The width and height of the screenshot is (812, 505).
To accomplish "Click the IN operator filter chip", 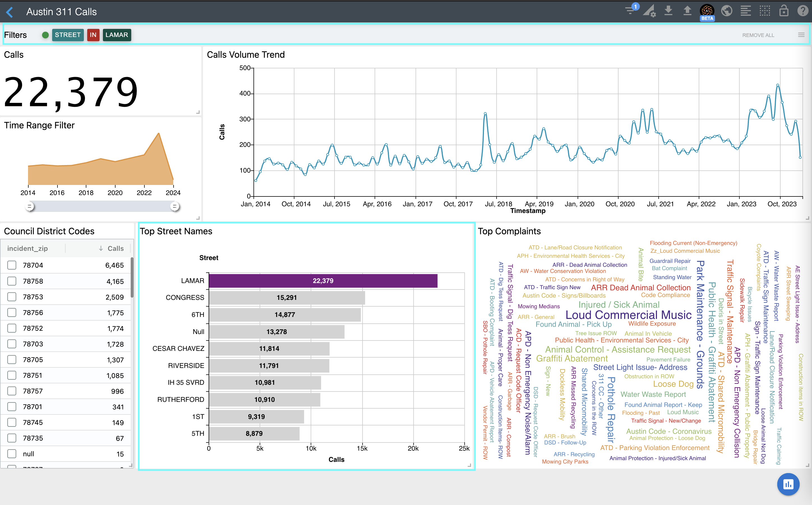I will [x=93, y=35].
